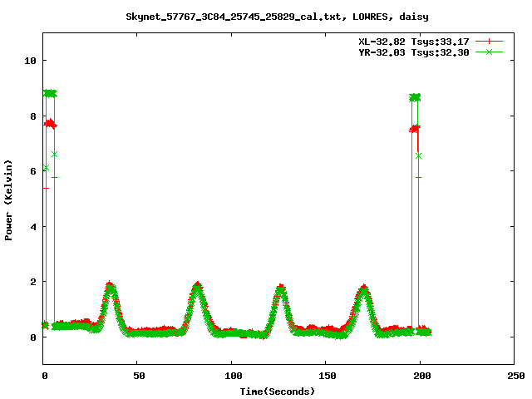Click the green calibration spike at plot start
The height and width of the screenshot is (399, 532).
point(50,94)
